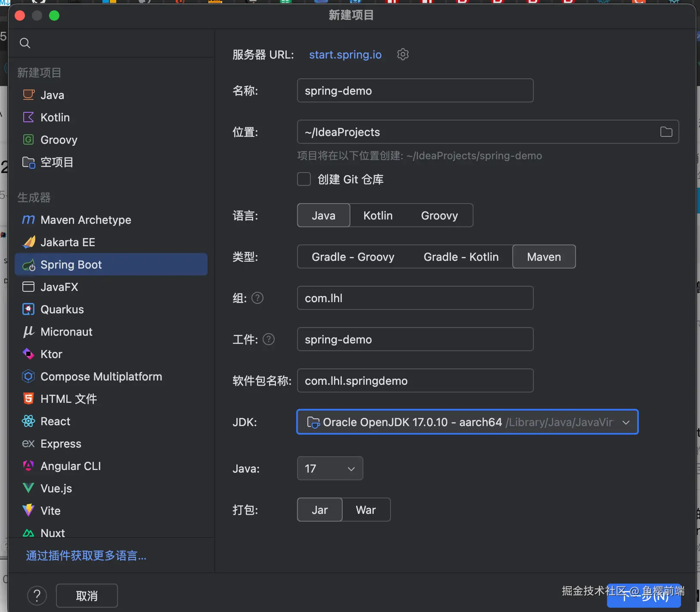
Task: Click the Express ex icon
Action: point(28,443)
